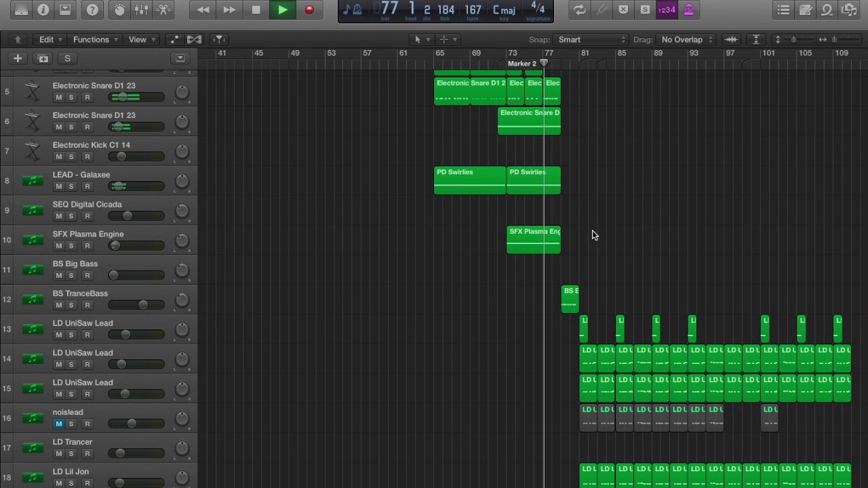Click Marker 2 in the ruler
Screen dimensions: 868x488
pyautogui.click(x=522, y=64)
